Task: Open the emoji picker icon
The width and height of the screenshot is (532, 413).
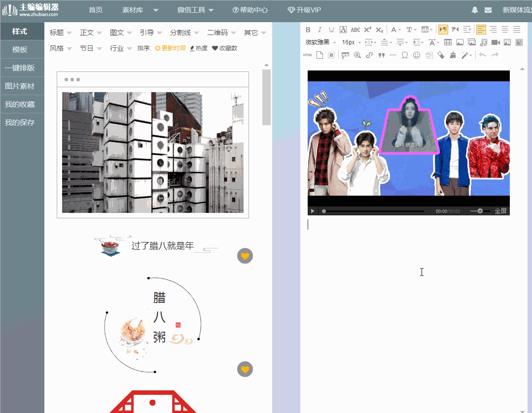Action: coord(417,55)
